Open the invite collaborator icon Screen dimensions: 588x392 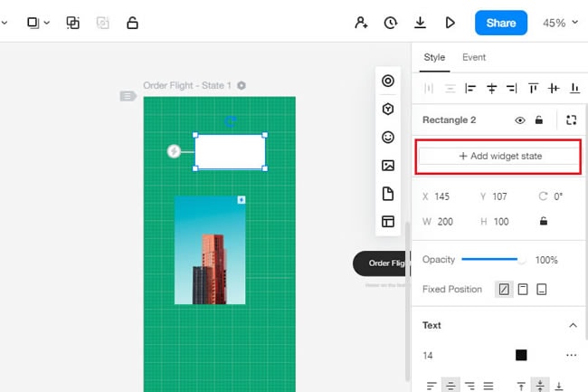[361, 23]
